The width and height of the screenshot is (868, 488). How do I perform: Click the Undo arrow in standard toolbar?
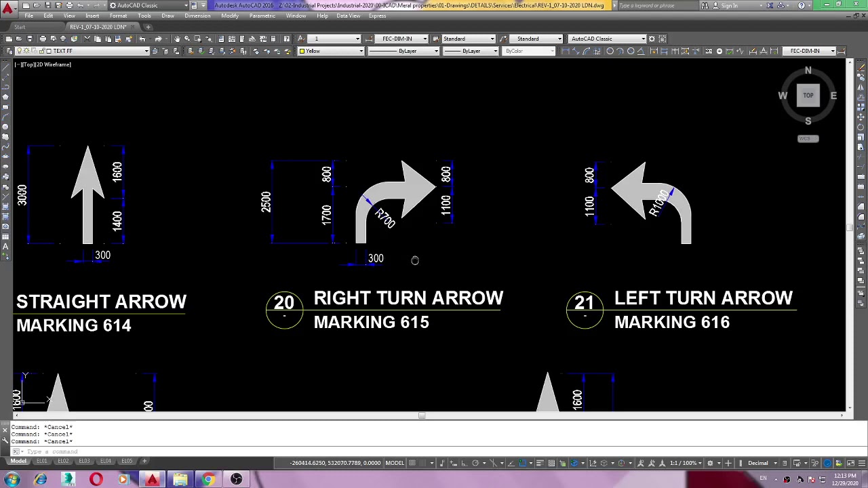142,39
